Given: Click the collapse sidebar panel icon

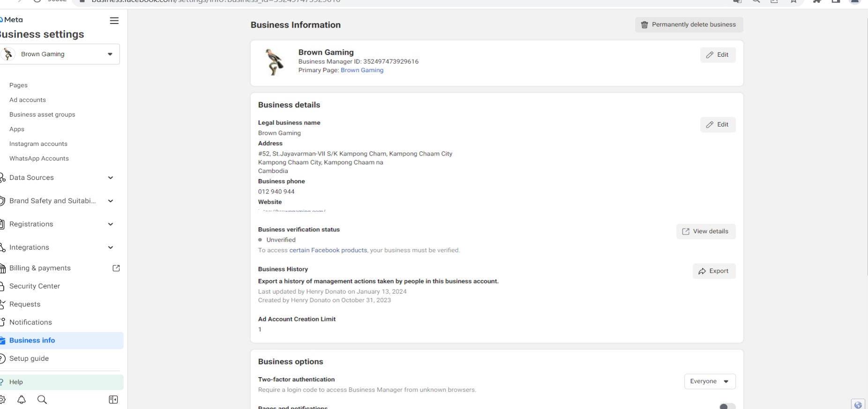Looking at the screenshot, I should pos(113,400).
